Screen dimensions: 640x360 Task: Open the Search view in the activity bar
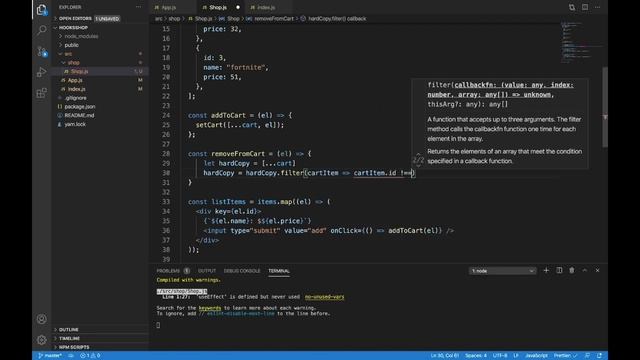[x=42, y=30]
